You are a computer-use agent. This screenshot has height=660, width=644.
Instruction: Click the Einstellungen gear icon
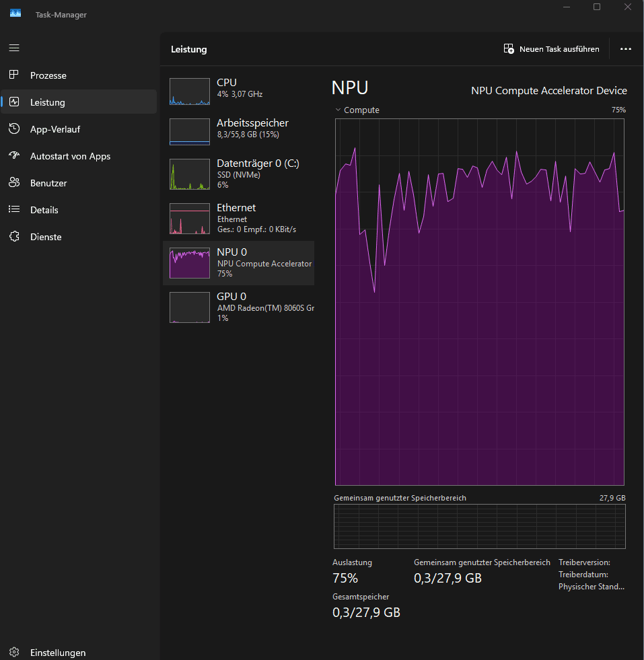click(14, 653)
